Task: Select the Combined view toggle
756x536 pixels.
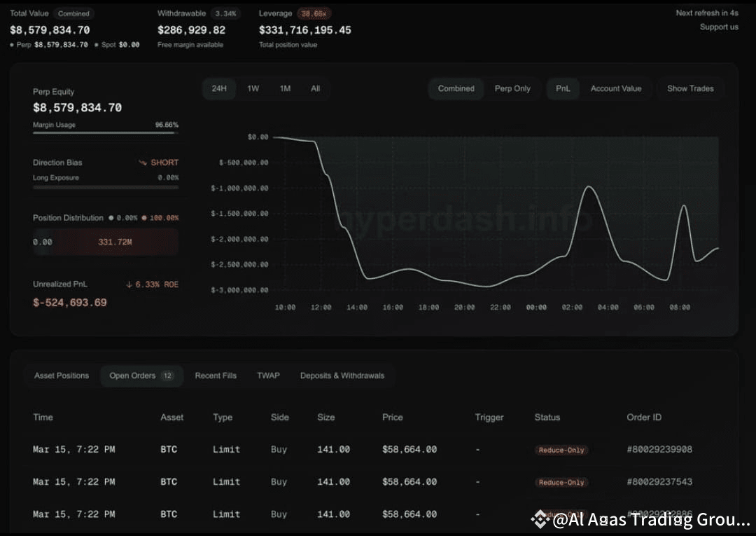Action: [x=456, y=89]
